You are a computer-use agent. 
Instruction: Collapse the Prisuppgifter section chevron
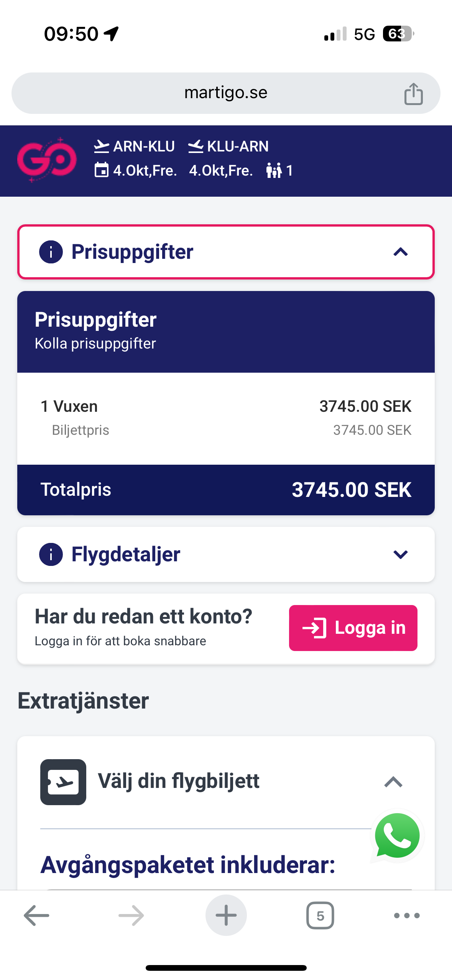coord(400,252)
